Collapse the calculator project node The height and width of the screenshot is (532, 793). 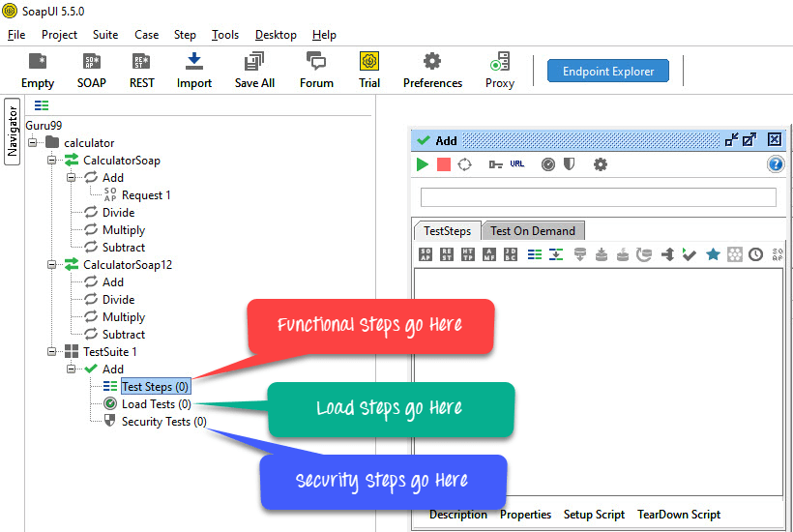click(x=33, y=143)
